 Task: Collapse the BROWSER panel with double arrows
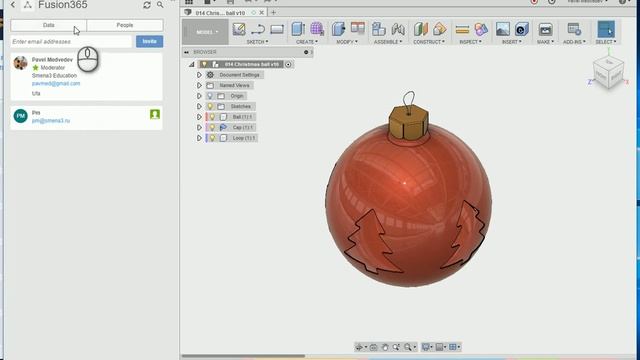tap(187, 52)
